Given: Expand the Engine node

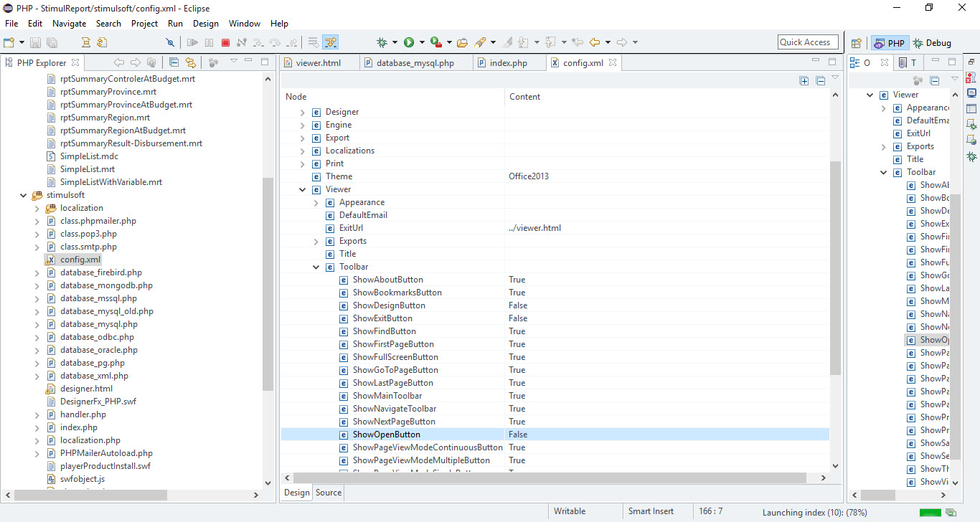Looking at the screenshot, I should [302, 125].
